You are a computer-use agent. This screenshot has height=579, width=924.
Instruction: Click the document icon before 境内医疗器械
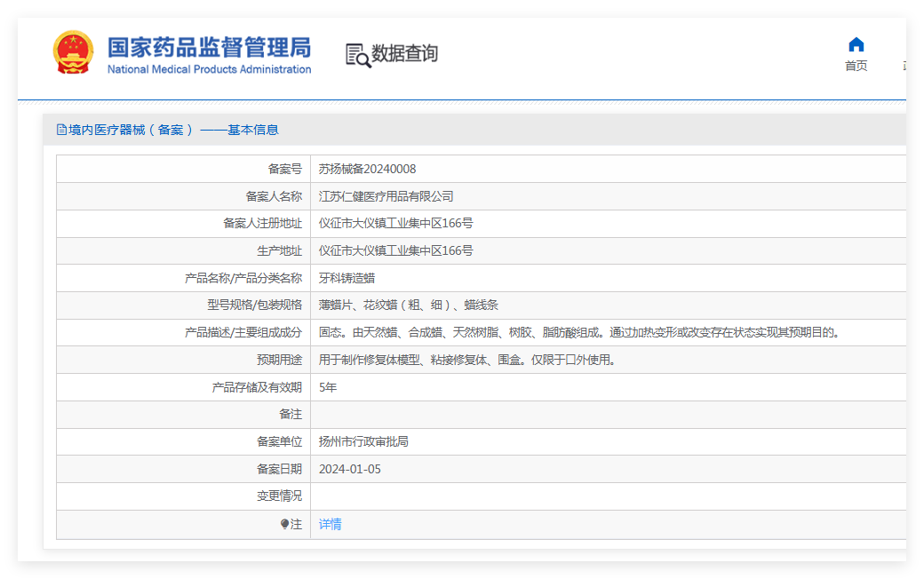[x=61, y=130]
